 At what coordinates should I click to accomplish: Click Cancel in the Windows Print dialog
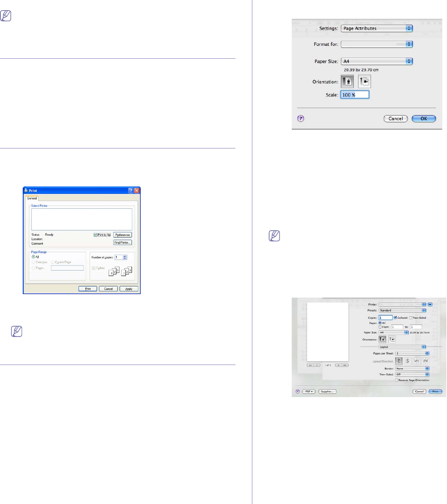click(x=109, y=289)
